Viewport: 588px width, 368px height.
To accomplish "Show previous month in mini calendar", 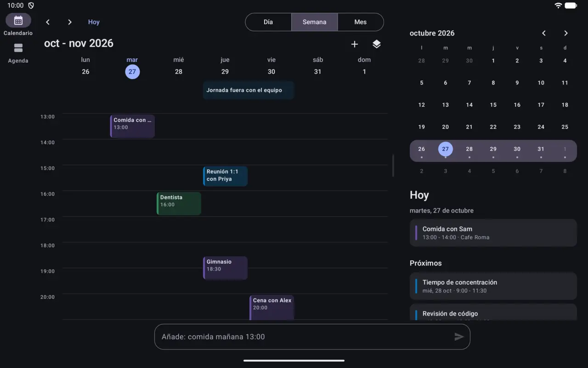I will (x=544, y=33).
